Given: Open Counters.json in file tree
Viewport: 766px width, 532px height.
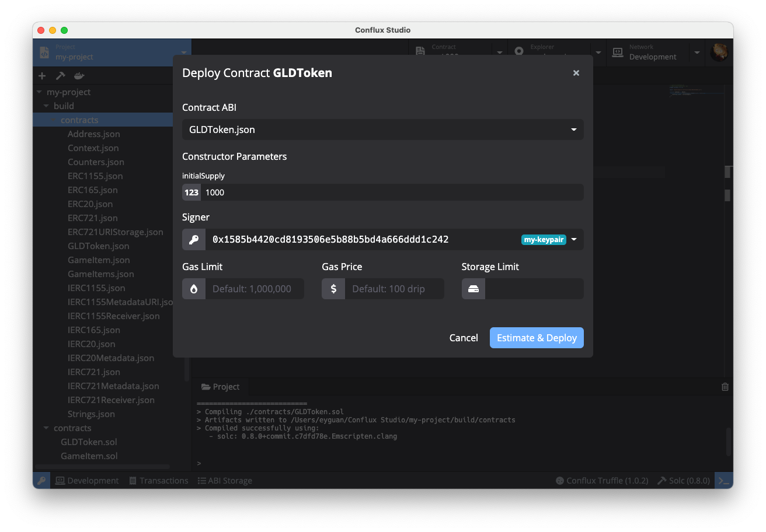Looking at the screenshot, I should pos(96,162).
